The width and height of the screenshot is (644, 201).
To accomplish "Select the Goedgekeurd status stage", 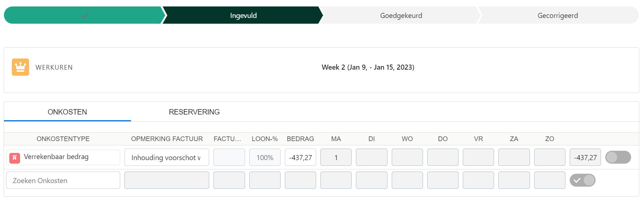I will (x=401, y=15).
